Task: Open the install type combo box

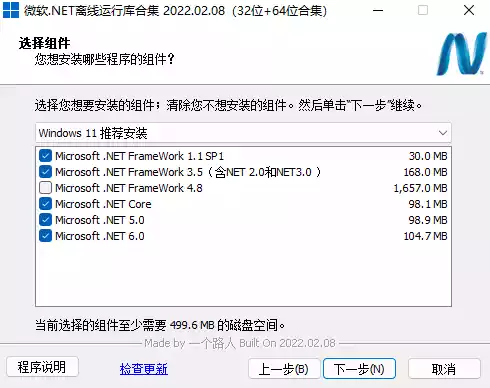Action: [243, 133]
